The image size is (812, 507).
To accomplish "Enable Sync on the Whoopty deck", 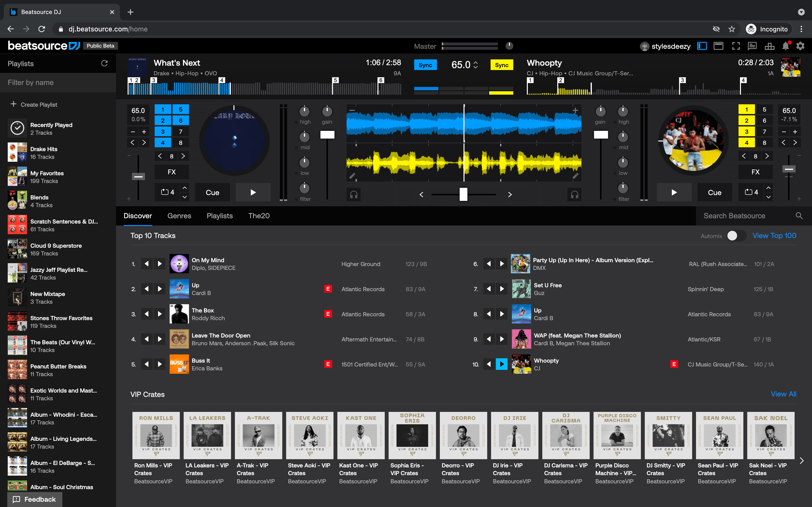I will 501,65.
